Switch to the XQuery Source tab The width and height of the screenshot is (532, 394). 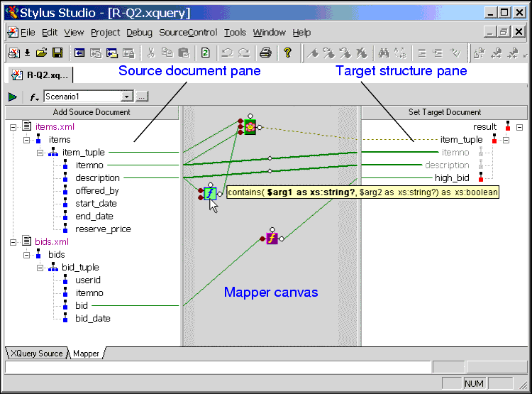[x=35, y=353]
